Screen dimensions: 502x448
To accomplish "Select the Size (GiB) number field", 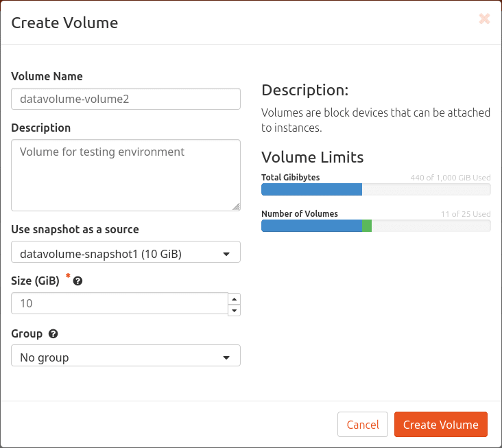I will point(119,303).
